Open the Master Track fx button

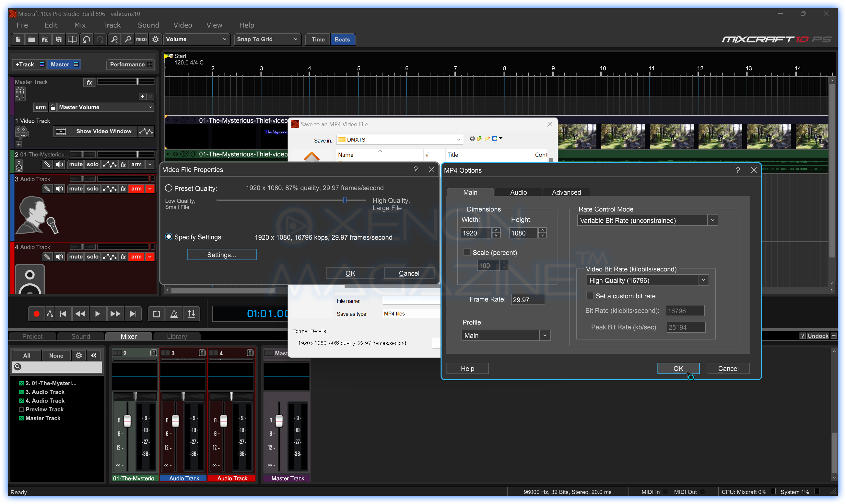pos(89,82)
